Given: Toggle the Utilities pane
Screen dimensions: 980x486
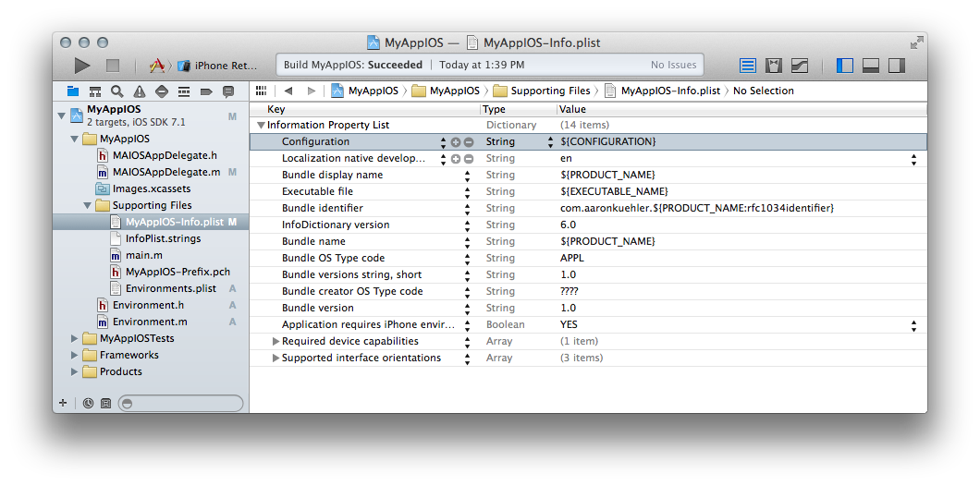Looking at the screenshot, I should point(897,65).
